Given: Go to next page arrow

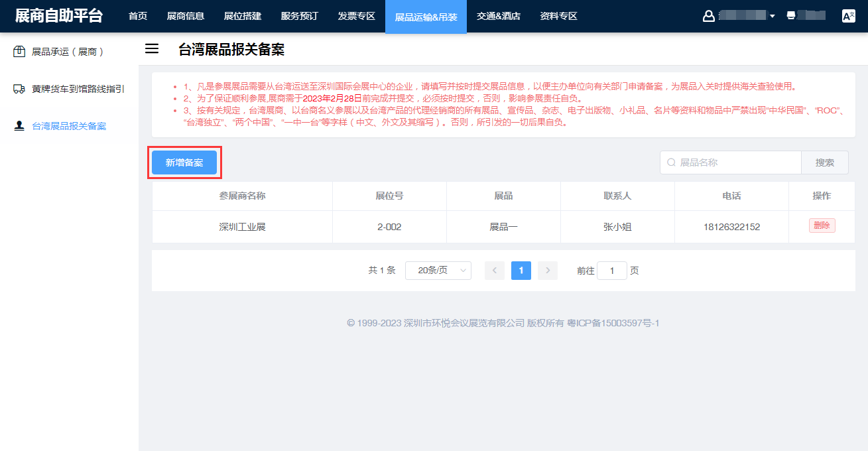Looking at the screenshot, I should 547,271.
